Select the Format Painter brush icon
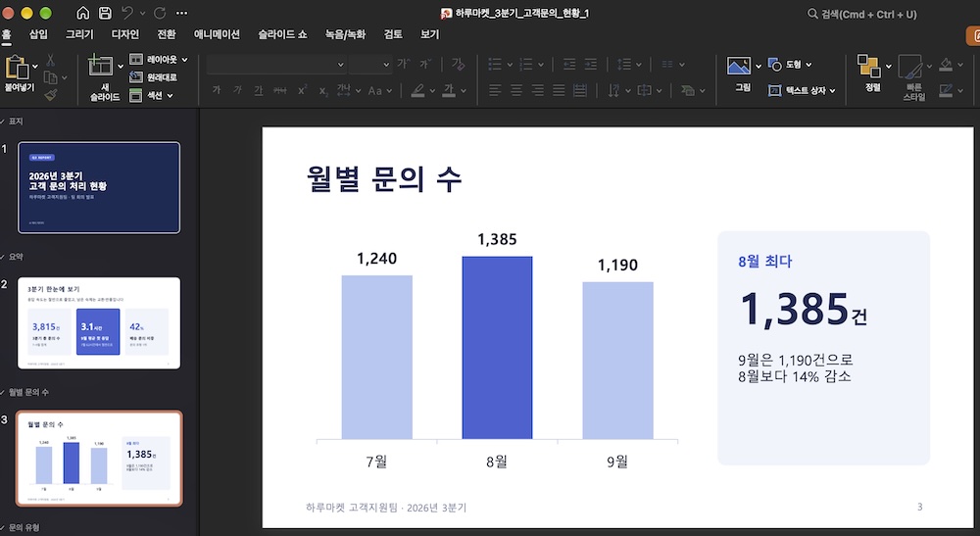The image size is (980, 536). coord(51,94)
